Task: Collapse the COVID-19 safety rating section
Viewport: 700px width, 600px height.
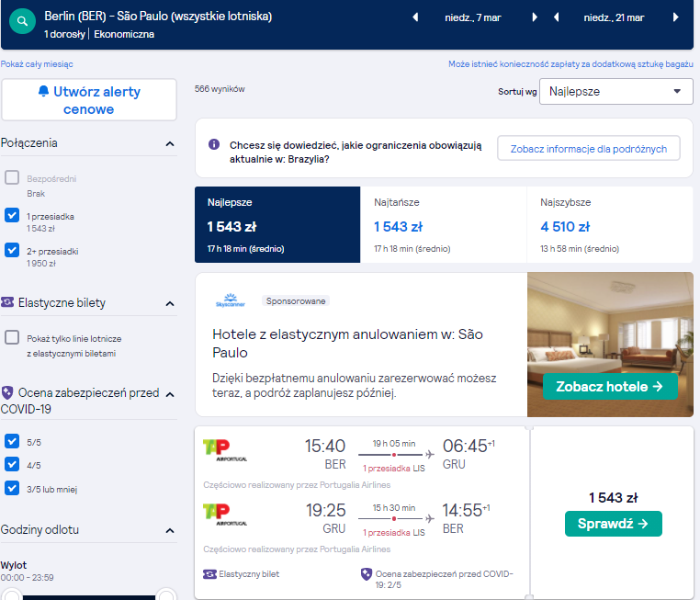Action: (x=170, y=395)
